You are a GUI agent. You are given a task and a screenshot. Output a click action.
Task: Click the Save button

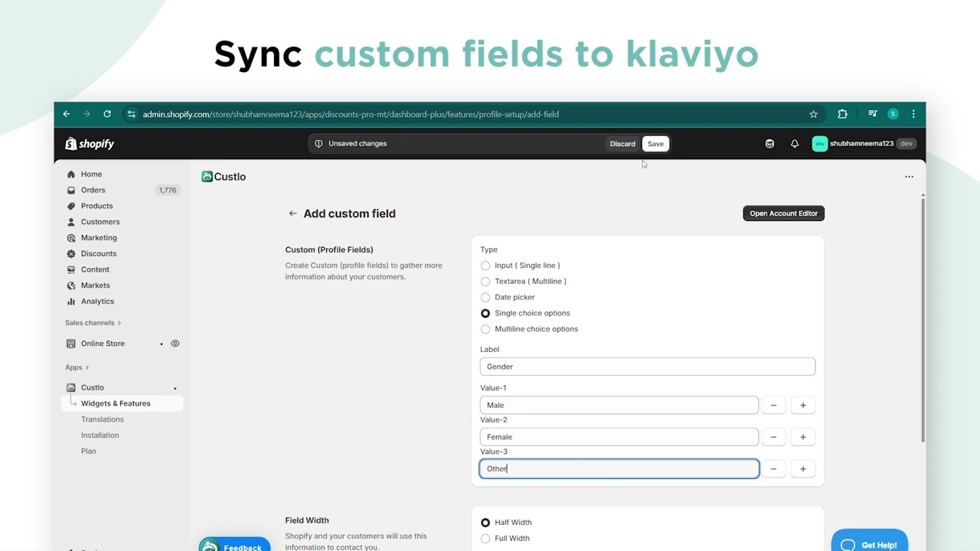pyautogui.click(x=655, y=144)
